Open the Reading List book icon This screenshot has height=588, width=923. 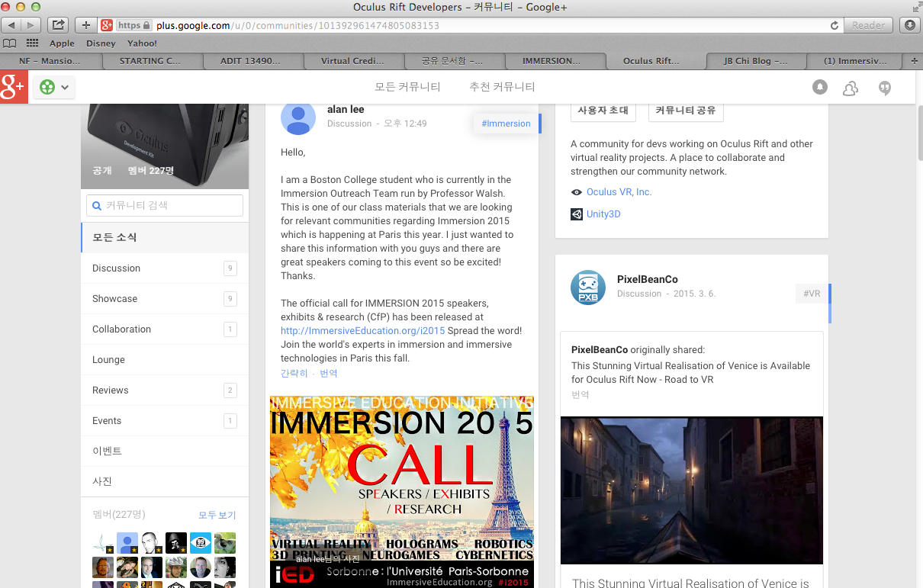pos(9,43)
